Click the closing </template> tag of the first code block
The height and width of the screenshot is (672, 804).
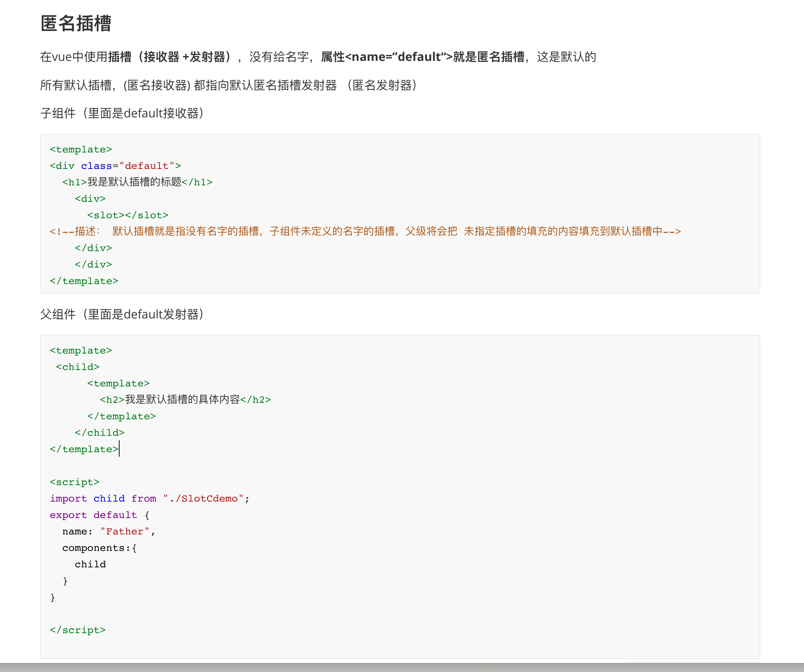(84, 281)
